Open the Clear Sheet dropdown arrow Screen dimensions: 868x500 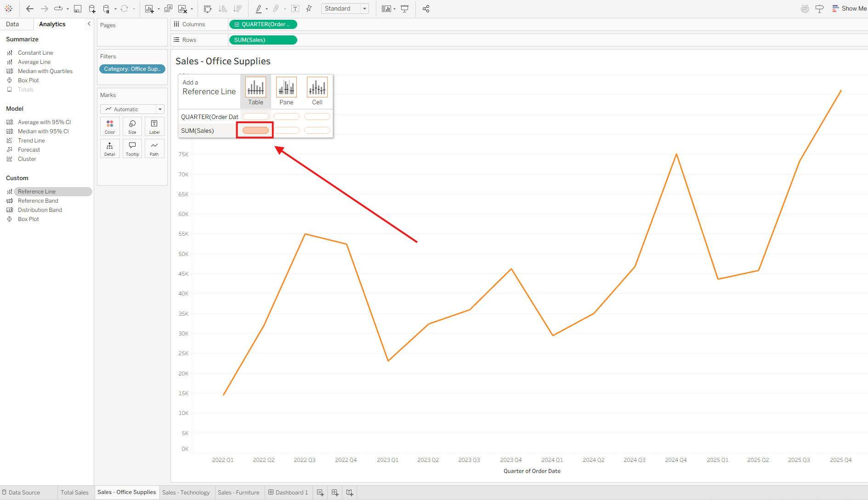(x=192, y=9)
